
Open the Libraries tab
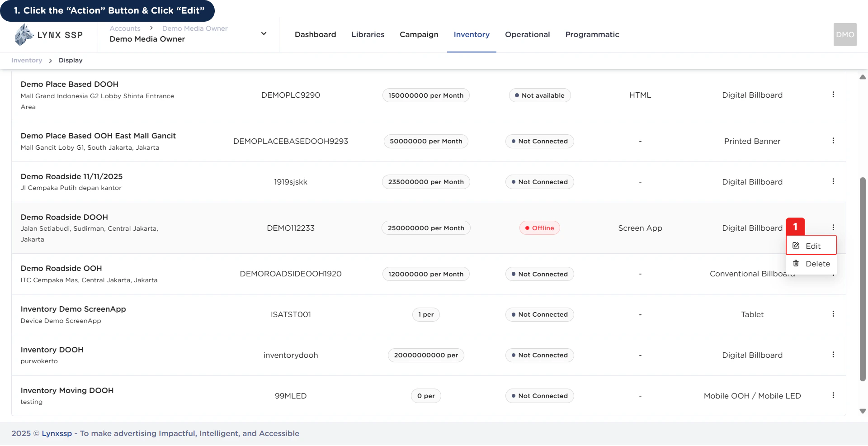[368, 34]
